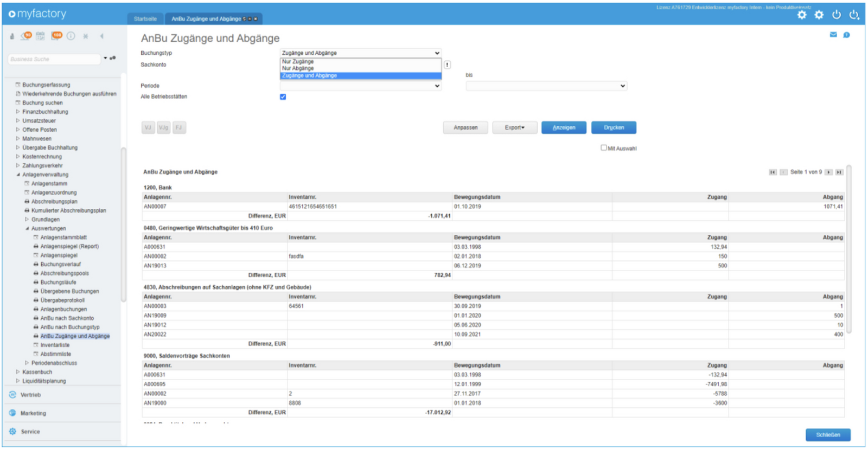Click the info circle icon in sidebar
The image size is (868, 449).
(71, 36)
